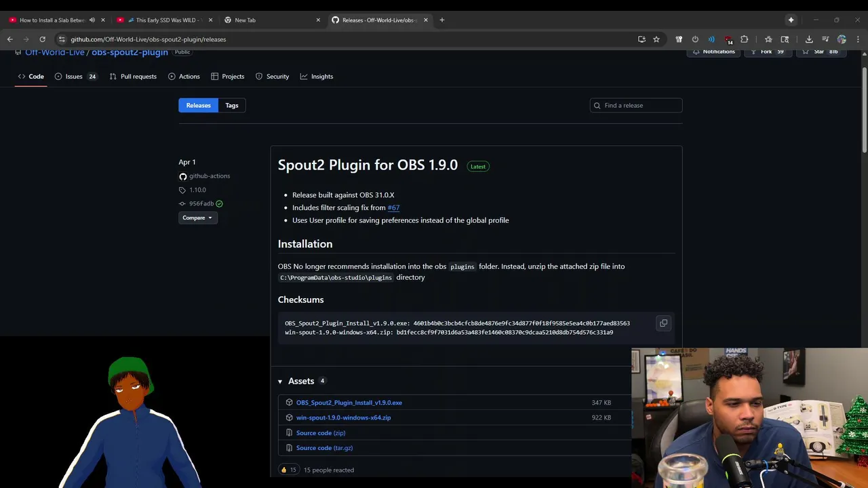Open the 1.10.0 tag link

click(x=197, y=190)
